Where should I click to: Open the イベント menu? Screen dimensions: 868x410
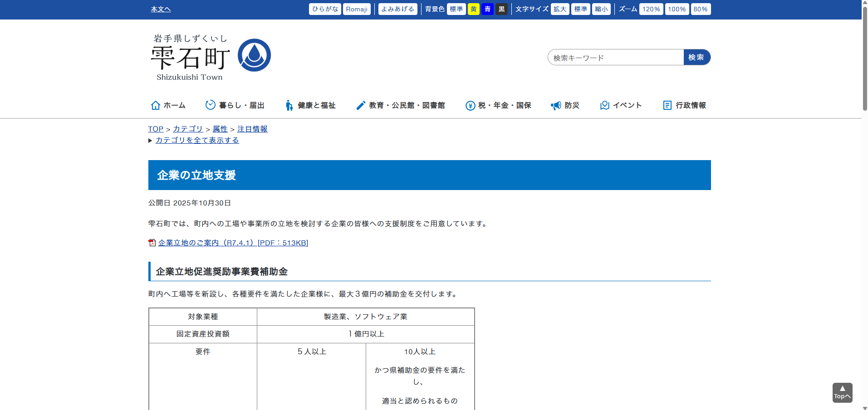621,105
